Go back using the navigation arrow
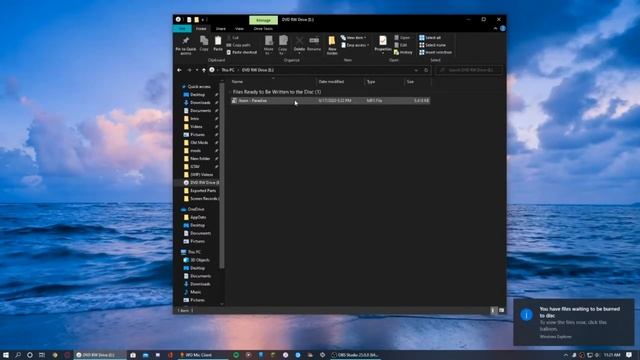640x360 pixels. (x=179, y=70)
